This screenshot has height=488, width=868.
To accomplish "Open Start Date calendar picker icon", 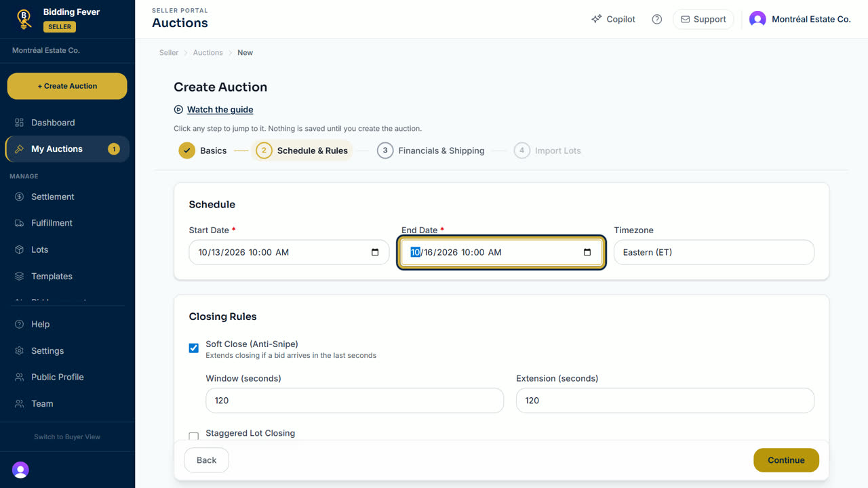I will pos(375,252).
